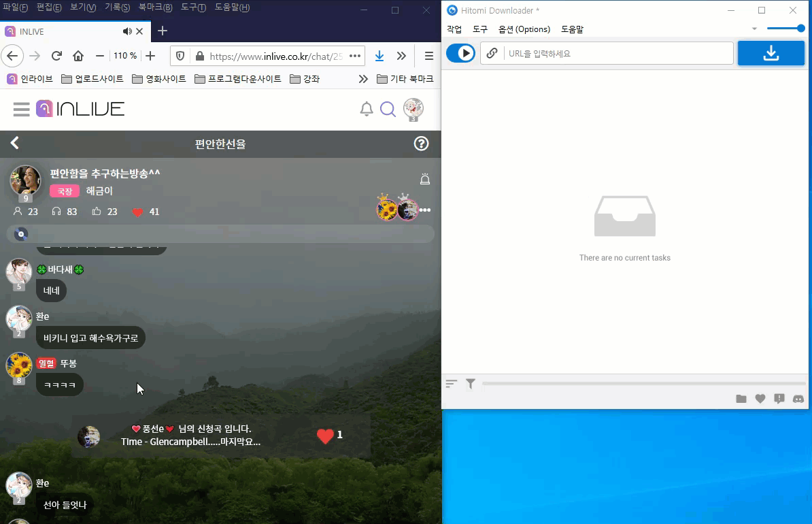Open 파일(F) menu in Firefox

click(15, 7)
